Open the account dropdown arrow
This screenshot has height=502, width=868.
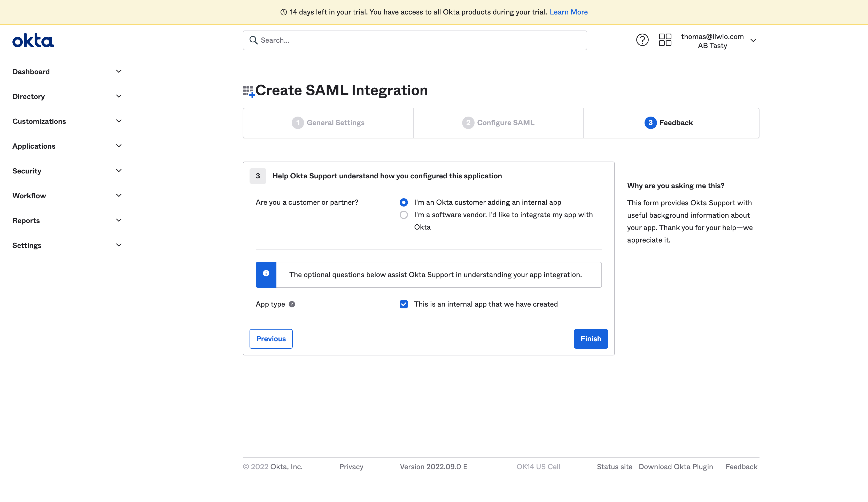click(x=753, y=41)
